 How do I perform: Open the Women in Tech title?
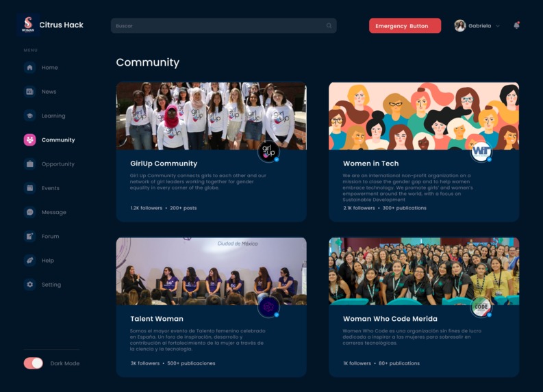(x=370, y=164)
